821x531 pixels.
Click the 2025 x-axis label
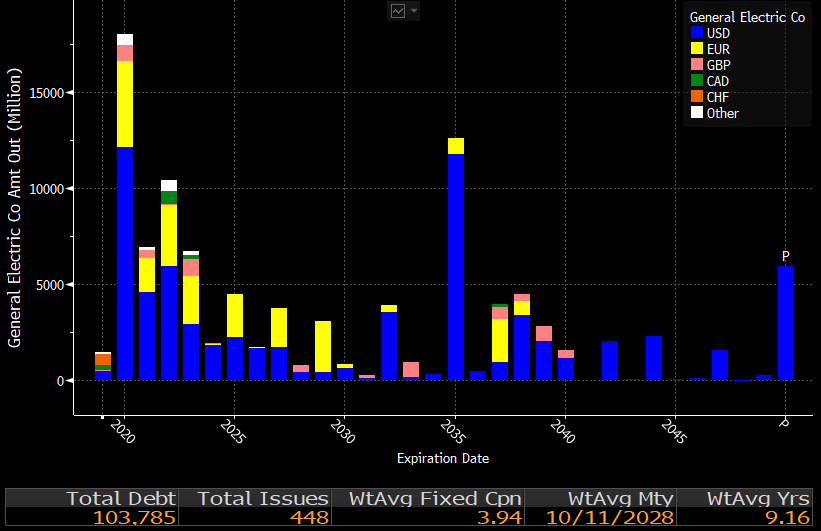click(x=232, y=432)
